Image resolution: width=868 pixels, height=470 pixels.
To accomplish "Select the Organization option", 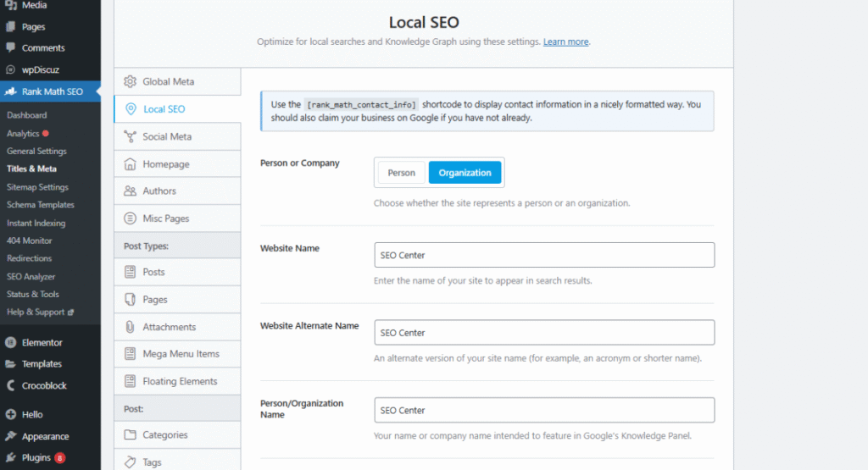I will 465,173.
